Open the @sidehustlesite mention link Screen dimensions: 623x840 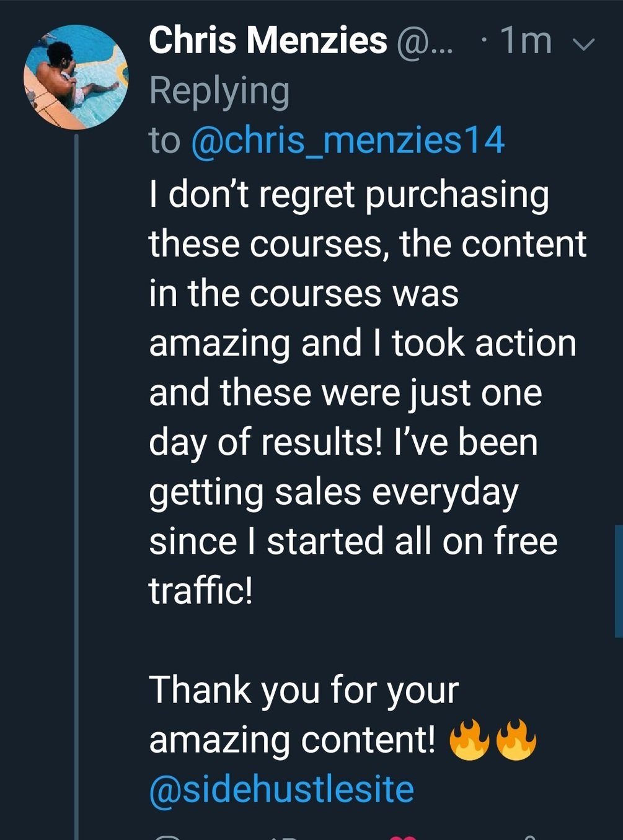tap(281, 790)
